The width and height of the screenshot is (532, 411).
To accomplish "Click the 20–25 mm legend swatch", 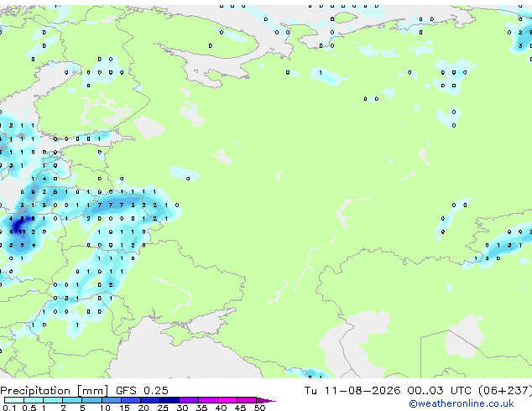I will (149, 400).
